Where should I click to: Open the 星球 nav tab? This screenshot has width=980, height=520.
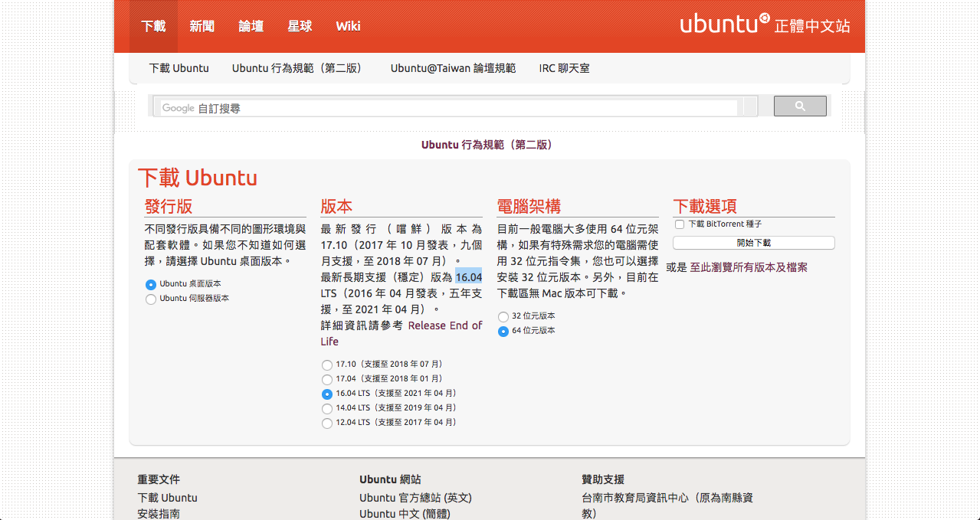300,26
